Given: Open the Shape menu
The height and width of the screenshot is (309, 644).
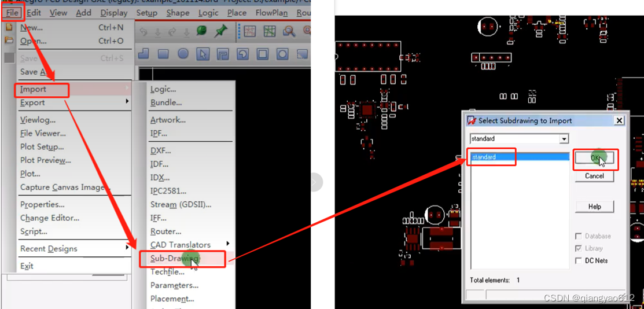Looking at the screenshot, I should tap(178, 13).
